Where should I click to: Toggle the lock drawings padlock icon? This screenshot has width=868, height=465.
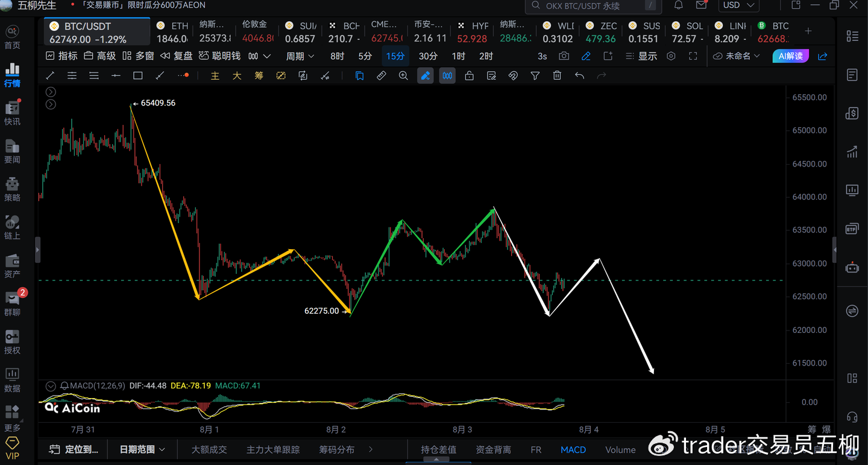[x=469, y=76]
